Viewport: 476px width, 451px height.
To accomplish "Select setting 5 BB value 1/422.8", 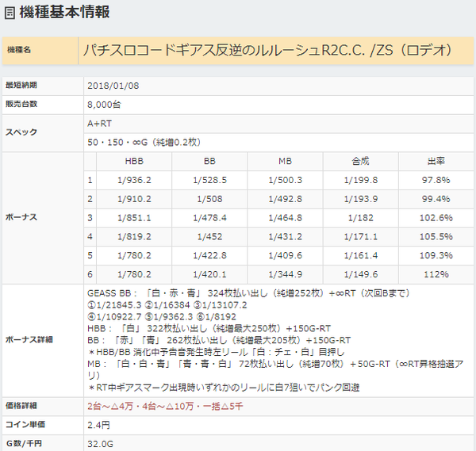I will (x=209, y=255).
